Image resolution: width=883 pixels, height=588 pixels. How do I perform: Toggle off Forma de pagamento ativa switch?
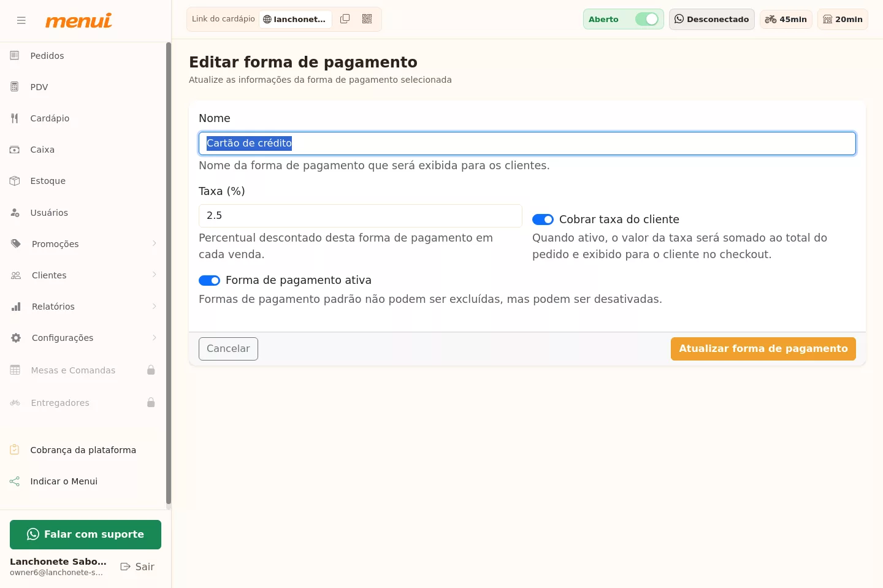(x=209, y=280)
